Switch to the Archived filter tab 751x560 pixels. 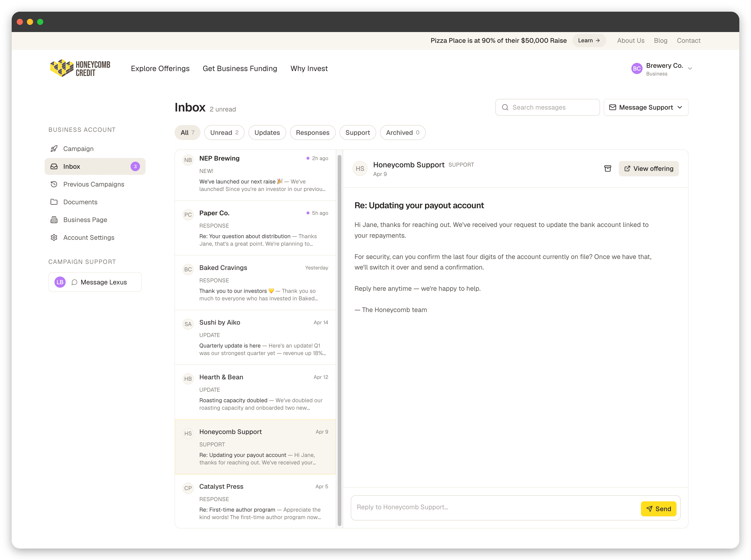[403, 133]
